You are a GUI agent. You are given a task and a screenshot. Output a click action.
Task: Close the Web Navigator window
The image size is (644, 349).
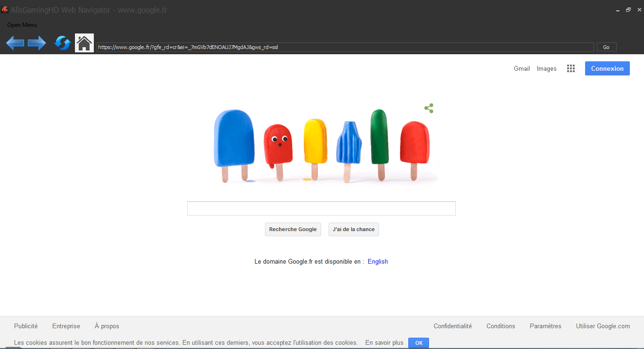(x=638, y=10)
